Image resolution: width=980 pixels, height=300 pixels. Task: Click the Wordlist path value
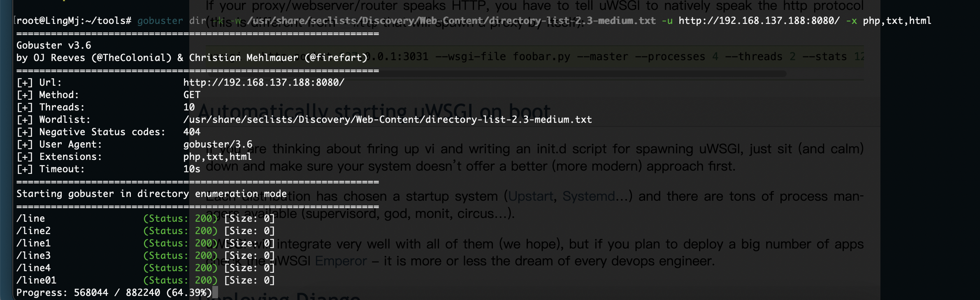point(388,120)
